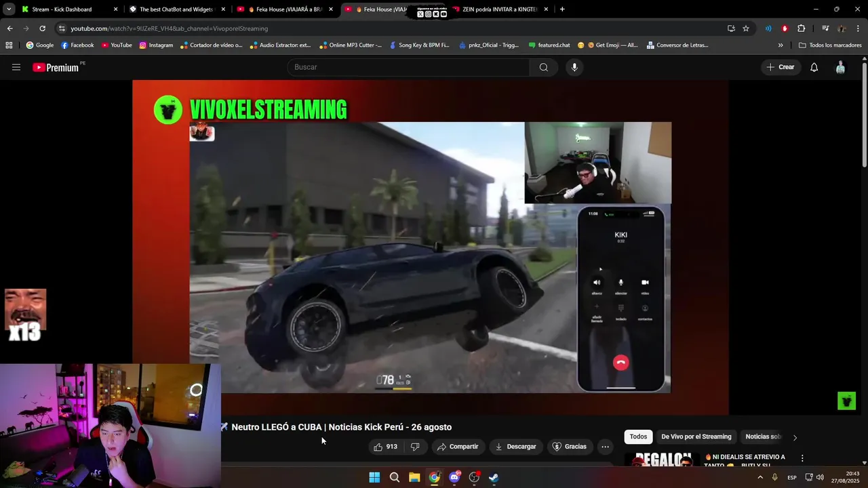Click the Crear button
Viewport: 868px width, 488px height.
[780, 67]
